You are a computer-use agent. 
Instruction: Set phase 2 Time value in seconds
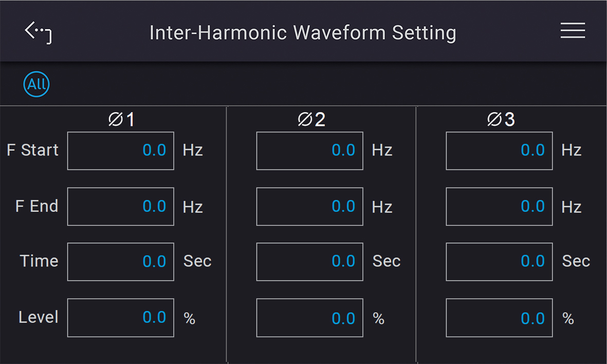pos(310,262)
